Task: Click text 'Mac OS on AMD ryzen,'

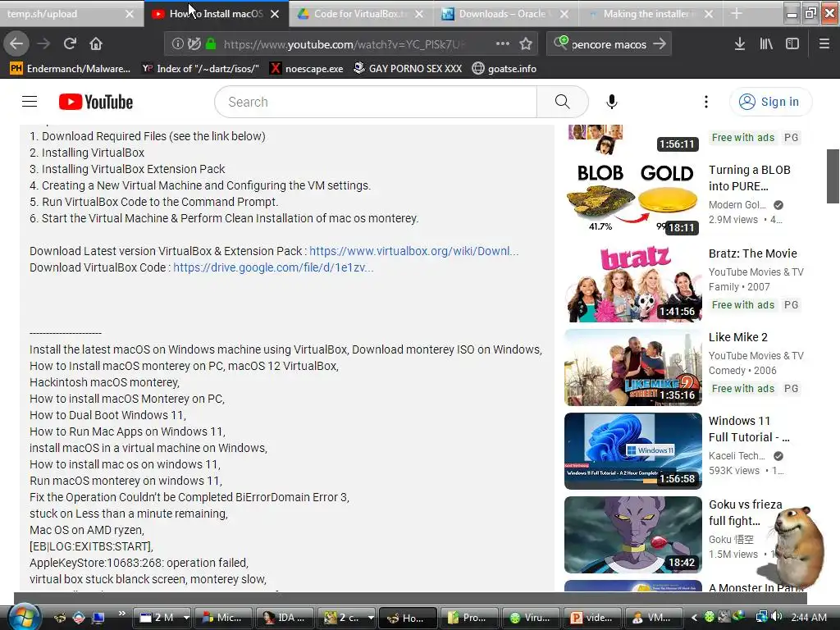Action: click(87, 530)
